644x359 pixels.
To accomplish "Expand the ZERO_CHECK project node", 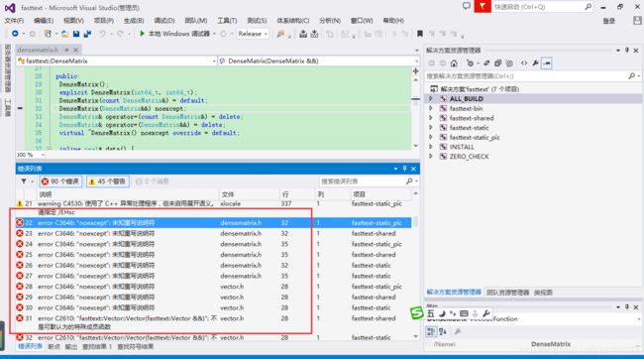I will [431, 157].
